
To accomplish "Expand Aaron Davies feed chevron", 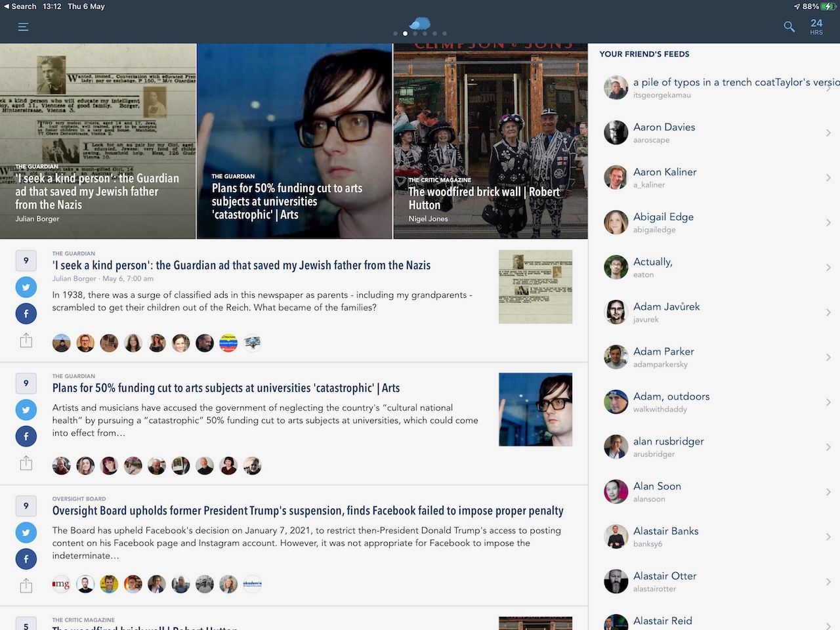I will (828, 133).
